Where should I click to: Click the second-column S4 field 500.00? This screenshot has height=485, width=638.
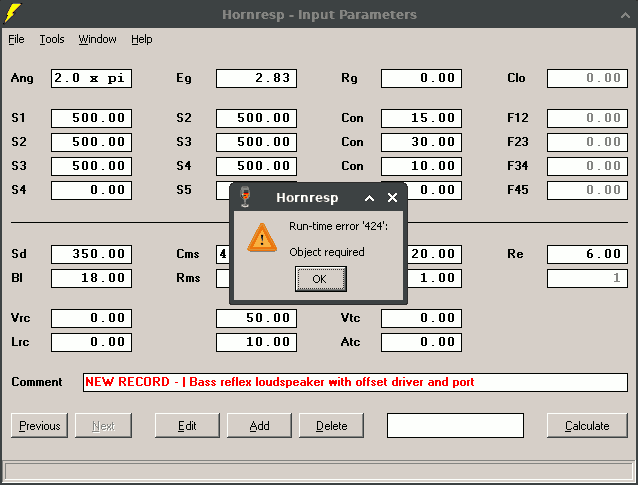pyautogui.click(x=256, y=166)
